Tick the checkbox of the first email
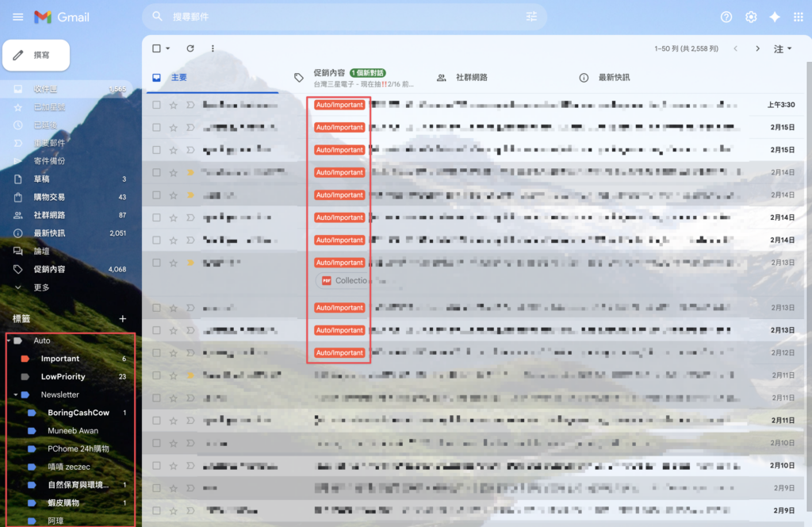Viewport: 812px width, 527px height. click(157, 105)
